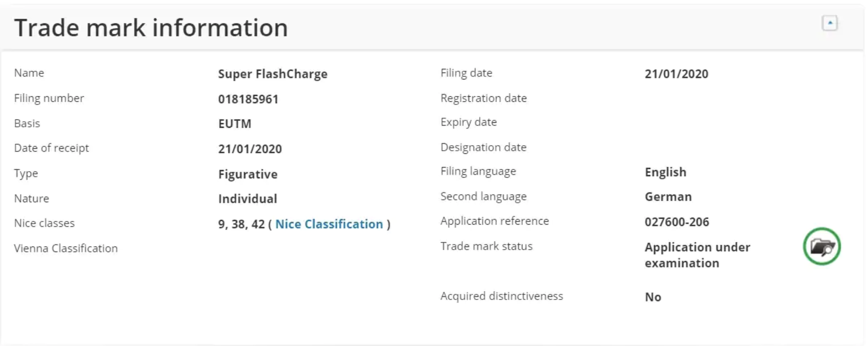The width and height of the screenshot is (868, 346).
Task: Click the filing number 018185961
Action: click(248, 99)
